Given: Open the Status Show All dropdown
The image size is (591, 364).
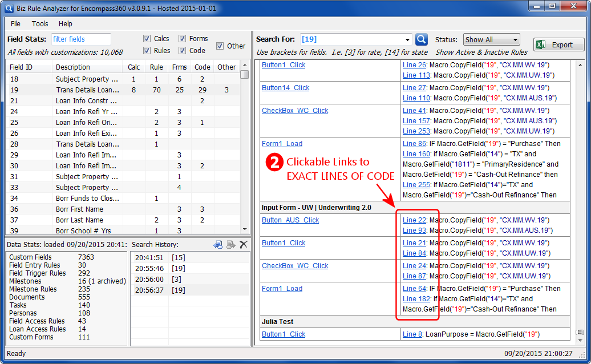Looking at the screenshot, I should click(492, 39).
